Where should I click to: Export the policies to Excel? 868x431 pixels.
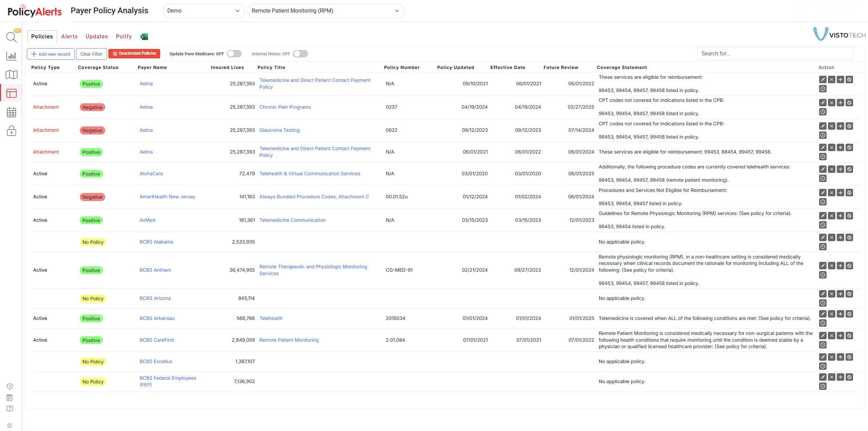coord(144,37)
